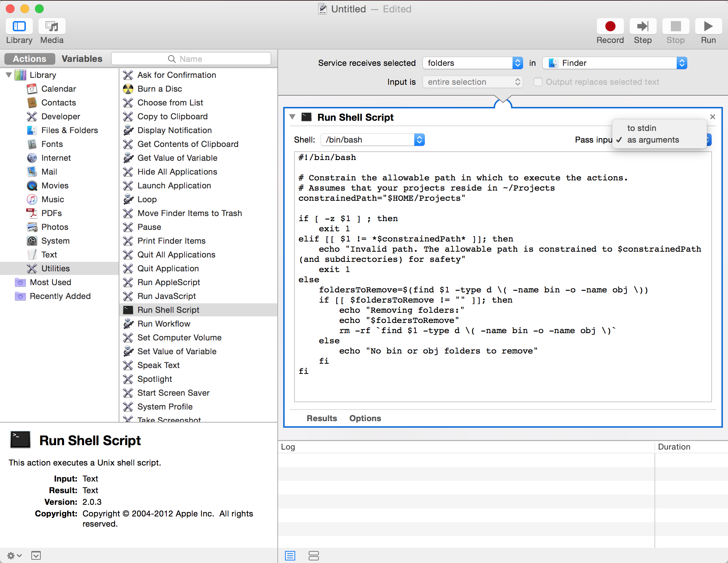Enable Output replaces selected text
Screen dimensions: 728x563
[x=538, y=82]
